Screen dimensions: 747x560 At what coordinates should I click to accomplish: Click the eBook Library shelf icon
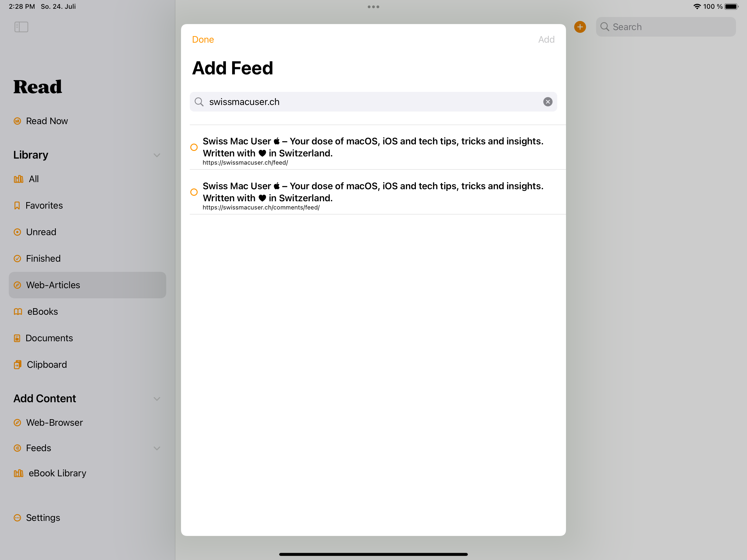coord(18,473)
